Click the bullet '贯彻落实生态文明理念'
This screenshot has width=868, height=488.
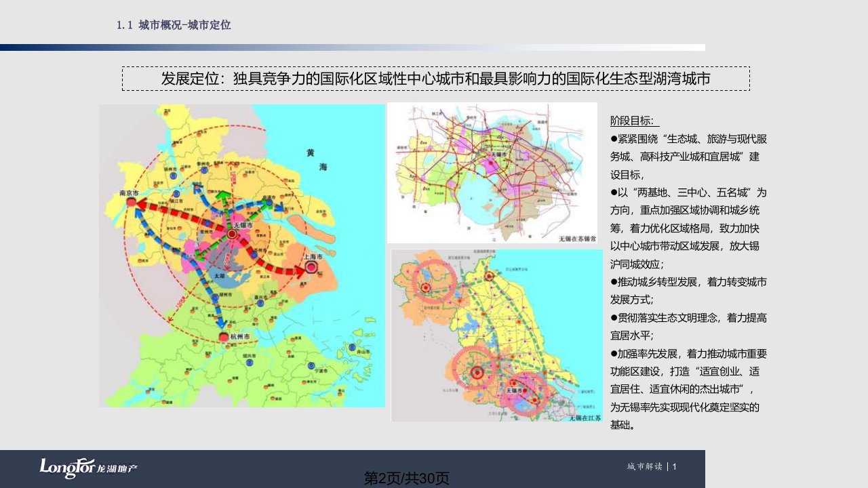tap(688, 326)
